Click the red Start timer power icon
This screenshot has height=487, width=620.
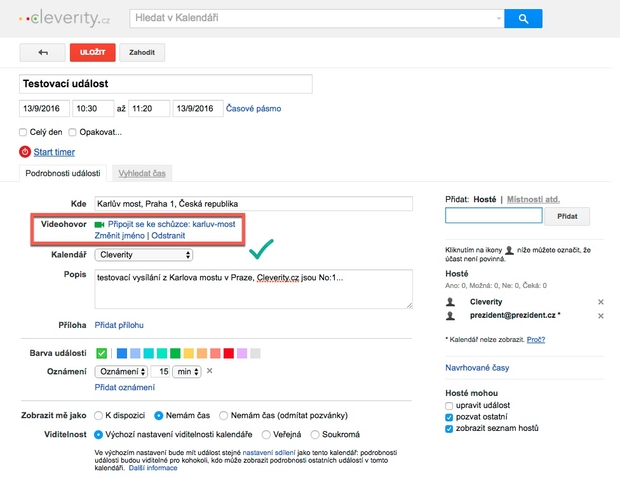click(25, 152)
